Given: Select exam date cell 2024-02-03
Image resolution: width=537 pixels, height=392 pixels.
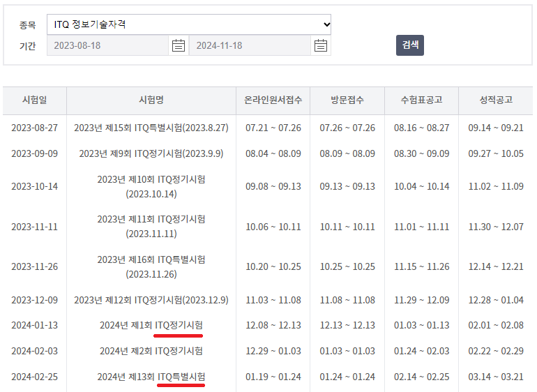Looking at the screenshot, I should coord(35,352).
